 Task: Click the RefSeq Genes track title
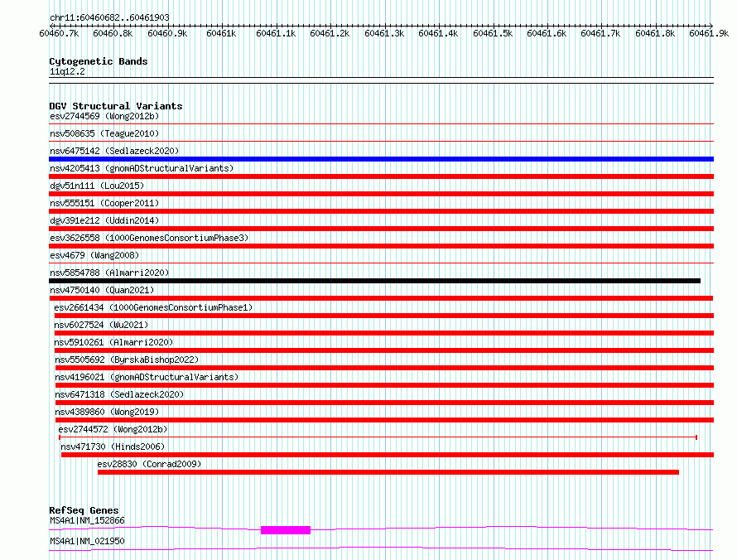84,510
